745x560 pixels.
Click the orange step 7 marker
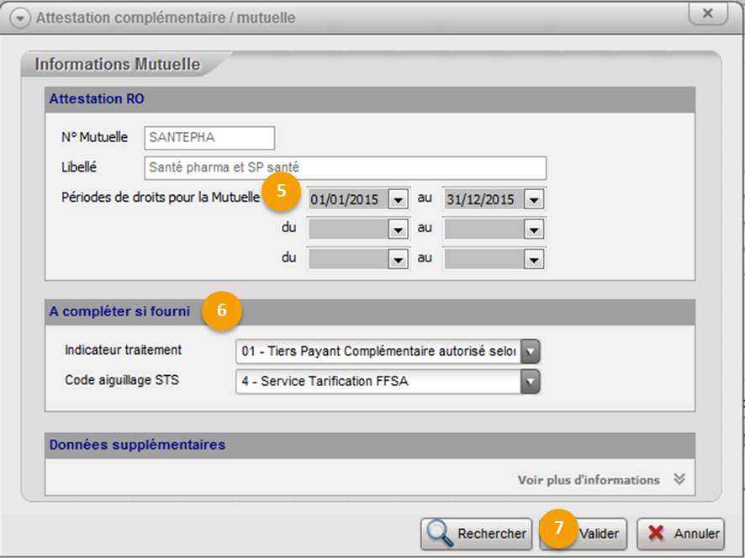[560, 529]
